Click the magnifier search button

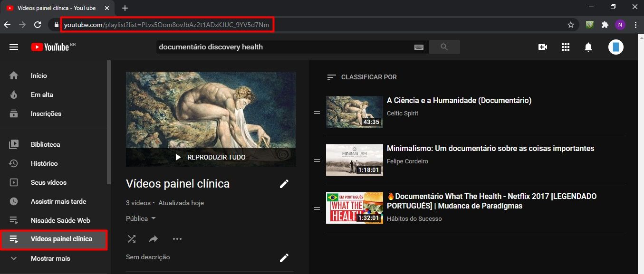pos(444,47)
